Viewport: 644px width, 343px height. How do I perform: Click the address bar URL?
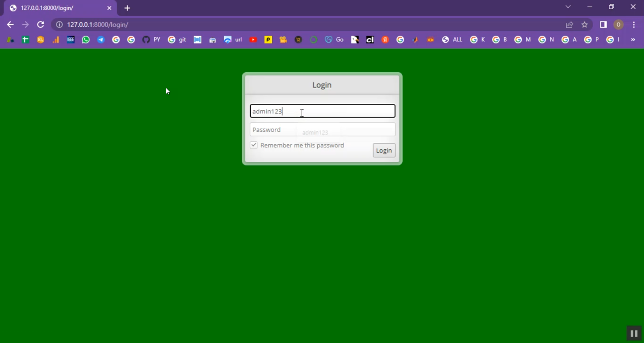pos(97,24)
